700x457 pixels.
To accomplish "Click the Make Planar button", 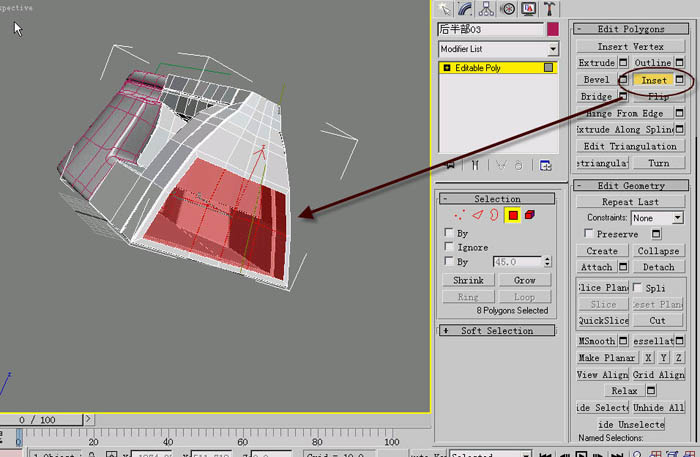I will coord(607,357).
